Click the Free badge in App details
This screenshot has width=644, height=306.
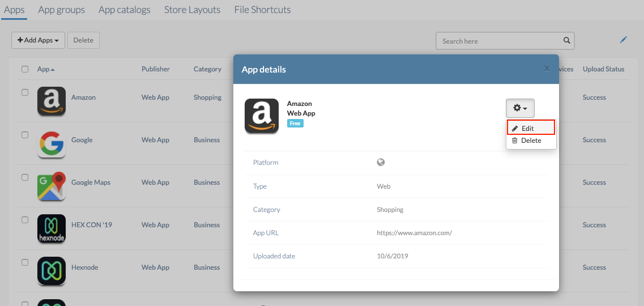(295, 123)
